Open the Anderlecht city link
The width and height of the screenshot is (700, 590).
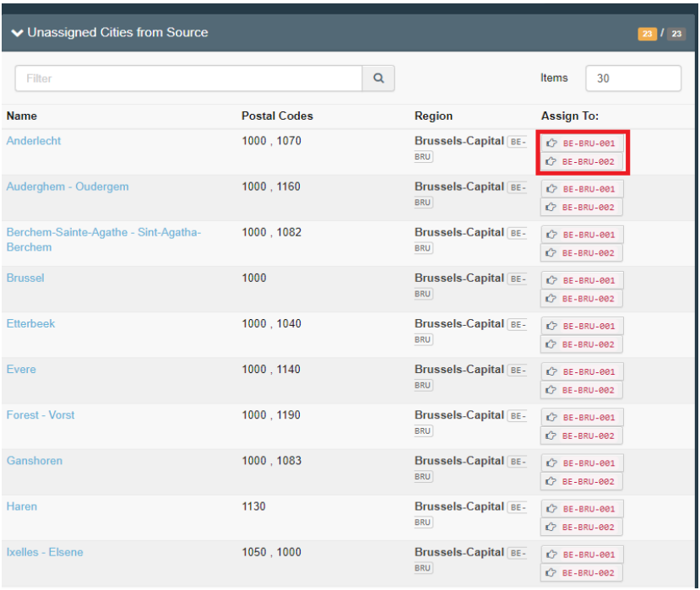click(34, 141)
